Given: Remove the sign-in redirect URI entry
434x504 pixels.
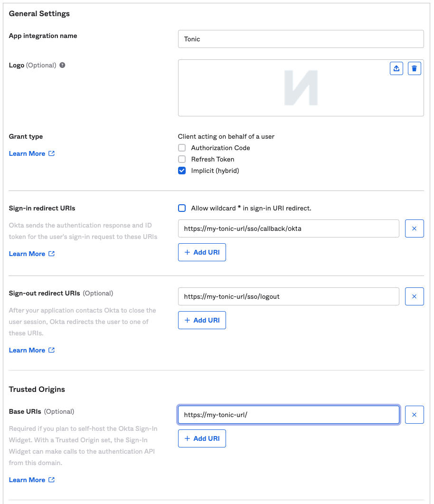Looking at the screenshot, I should (414, 228).
